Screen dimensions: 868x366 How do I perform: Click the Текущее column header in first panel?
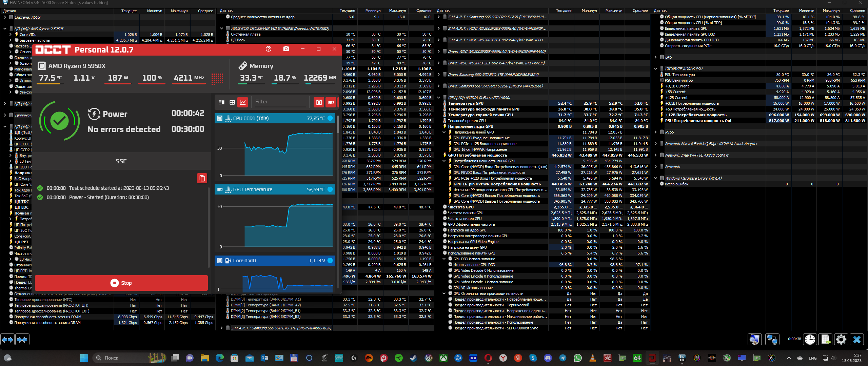click(129, 11)
